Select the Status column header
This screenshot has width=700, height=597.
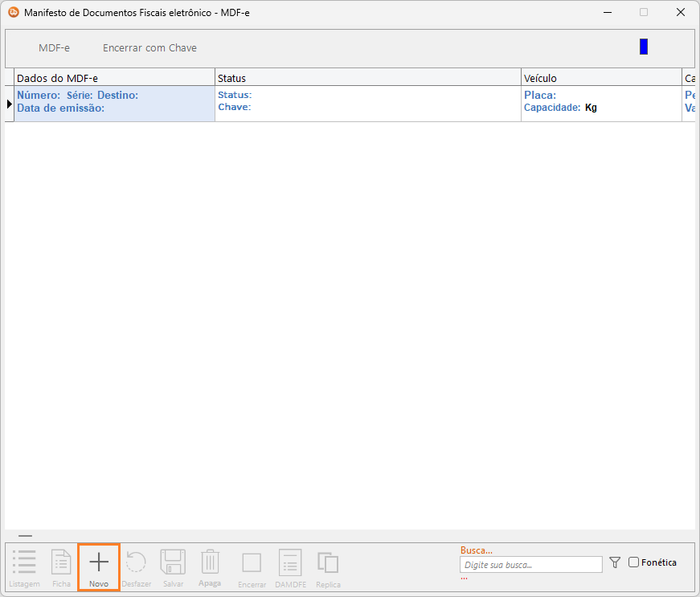pyautogui.click(x=367, y=78)
